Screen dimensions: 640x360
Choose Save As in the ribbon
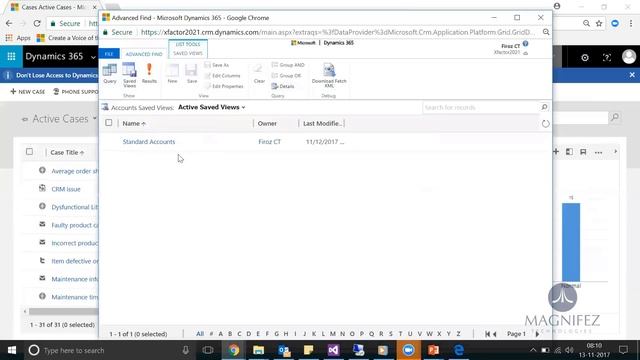[217, 65]
